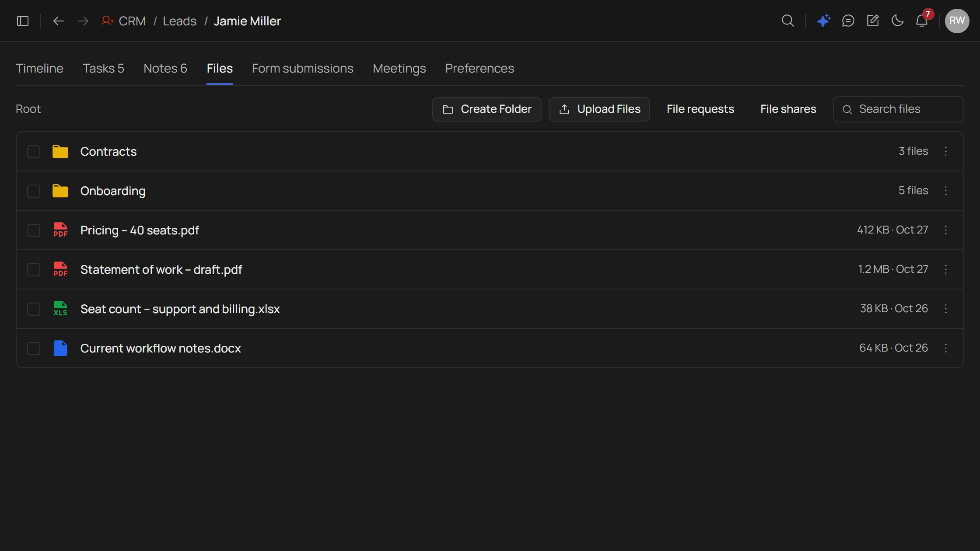Switch to the Meetings tab

[399, 68]
